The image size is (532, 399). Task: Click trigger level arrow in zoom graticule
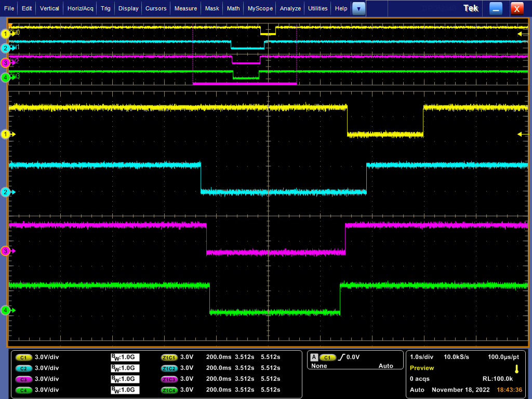(x=523, y=135)
